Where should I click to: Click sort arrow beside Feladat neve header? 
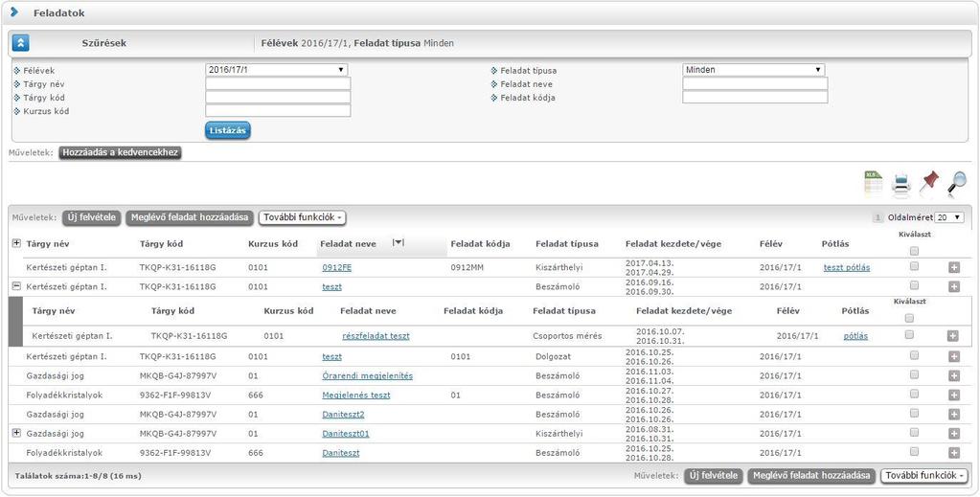(x=398, y=242)
